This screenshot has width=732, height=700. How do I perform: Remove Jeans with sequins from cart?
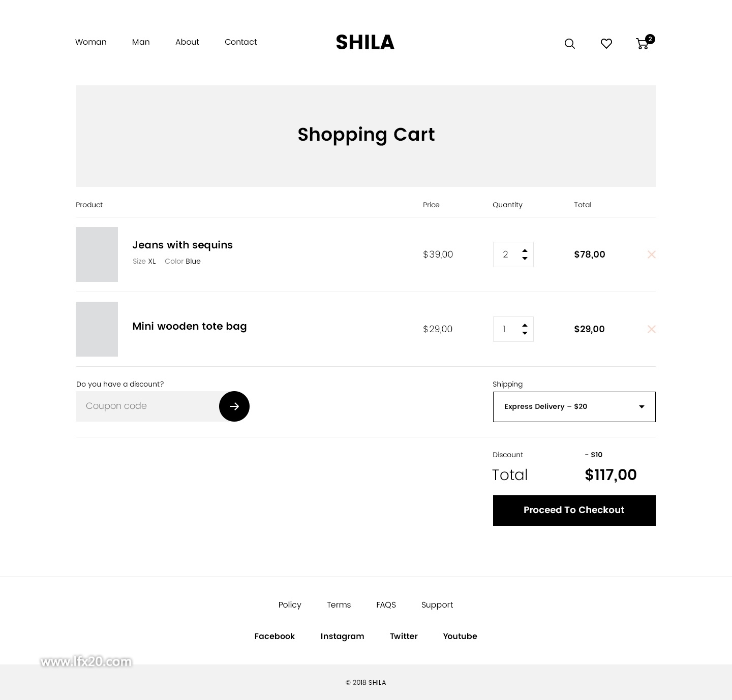coord(652,254)
